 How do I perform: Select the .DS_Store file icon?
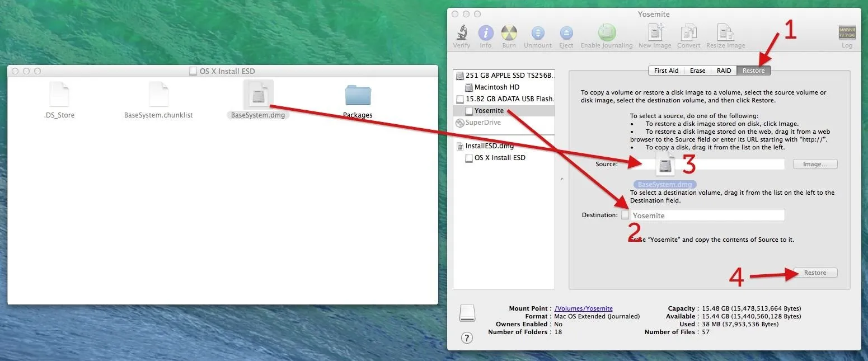59,94
